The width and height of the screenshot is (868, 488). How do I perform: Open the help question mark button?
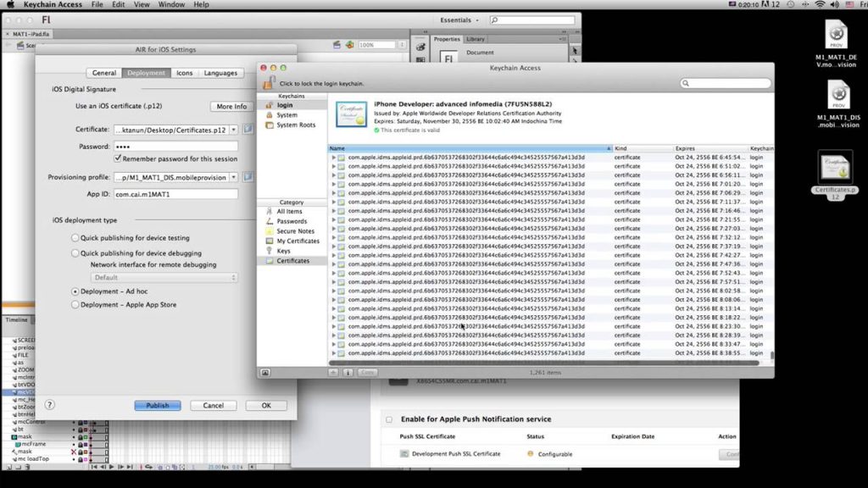tap(50, 405)
